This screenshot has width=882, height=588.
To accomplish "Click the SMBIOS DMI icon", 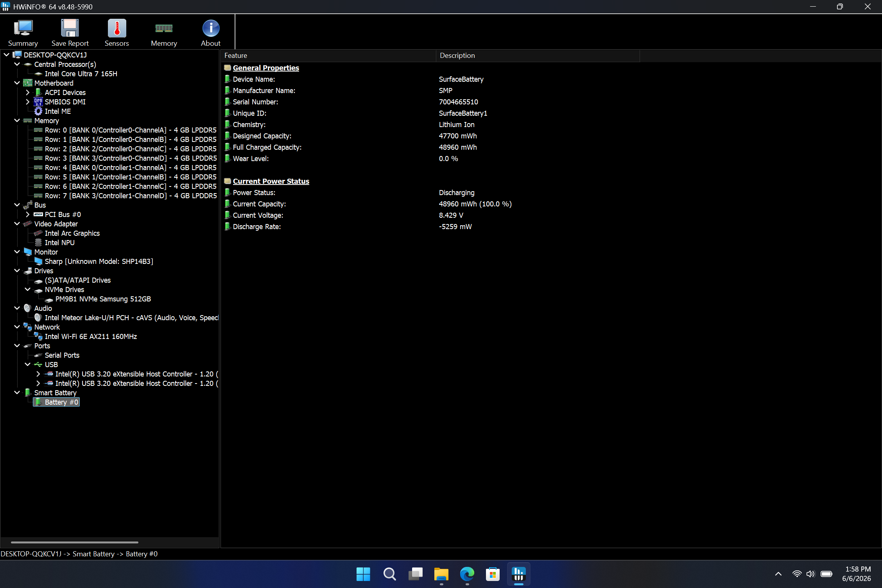I will [38, 102].
